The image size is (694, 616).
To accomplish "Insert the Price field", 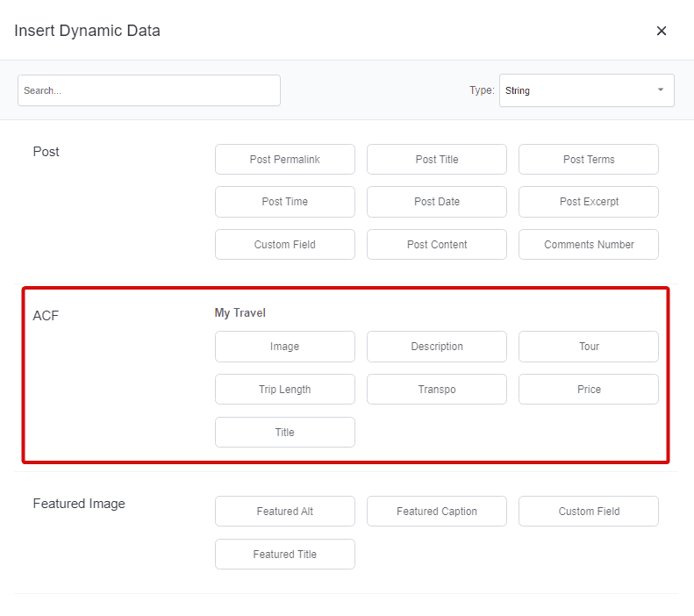I will (588, 390).
